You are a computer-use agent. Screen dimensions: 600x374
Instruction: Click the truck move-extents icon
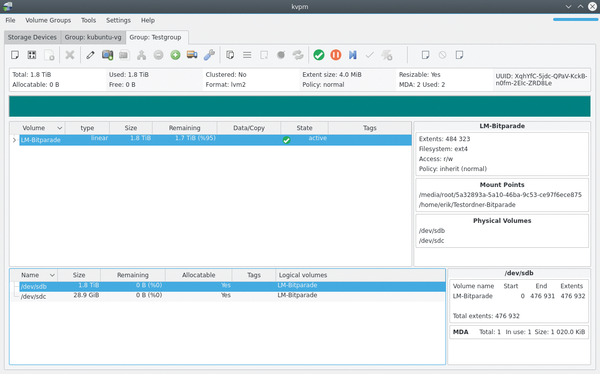point(192,55)
